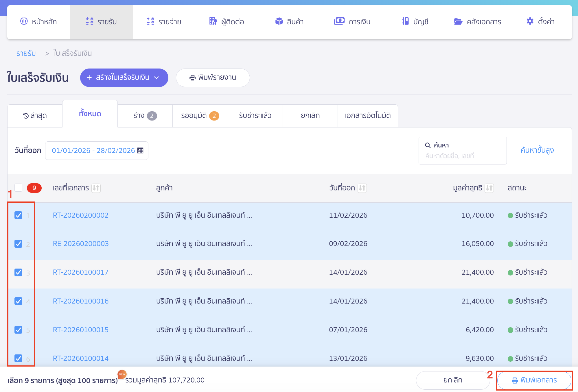
Task: Expand the สร้างใบเสร็จรับเงิน dropdown button
Action: click(x=157, y=77)
